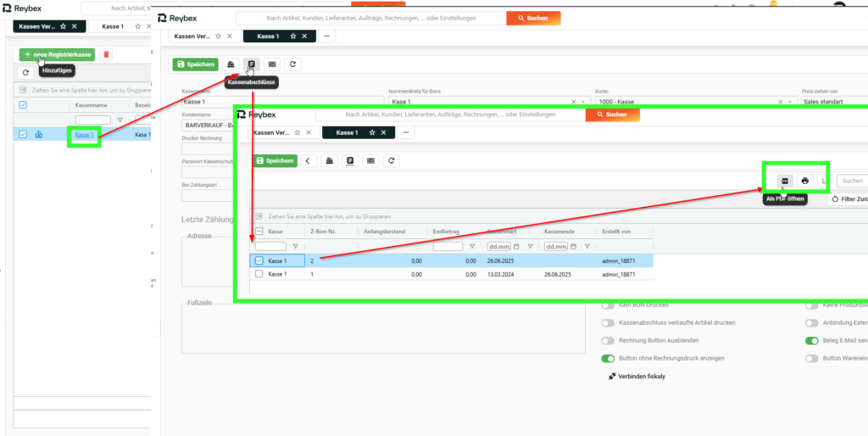This screenshot has width=868, height=436.
Task: Enable the Rechnung Button Ausblenden switch
Action: (608, 340)
